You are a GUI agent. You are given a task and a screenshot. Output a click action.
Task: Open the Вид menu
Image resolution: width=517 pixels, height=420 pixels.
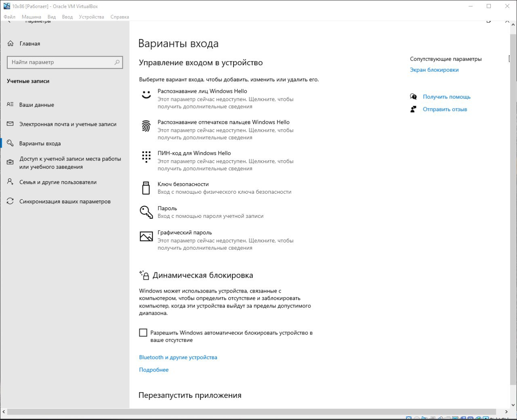pos(52,17)
